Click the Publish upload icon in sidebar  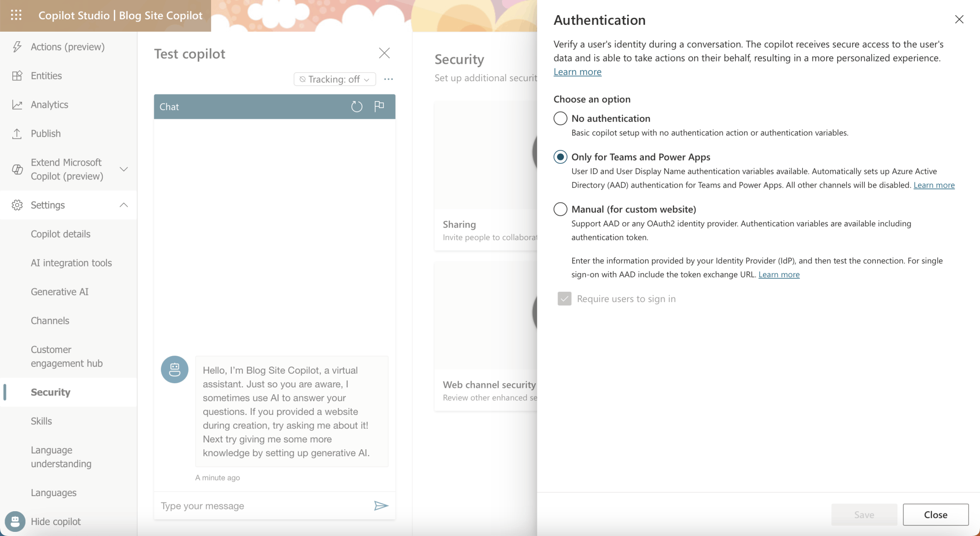point(17,134)
